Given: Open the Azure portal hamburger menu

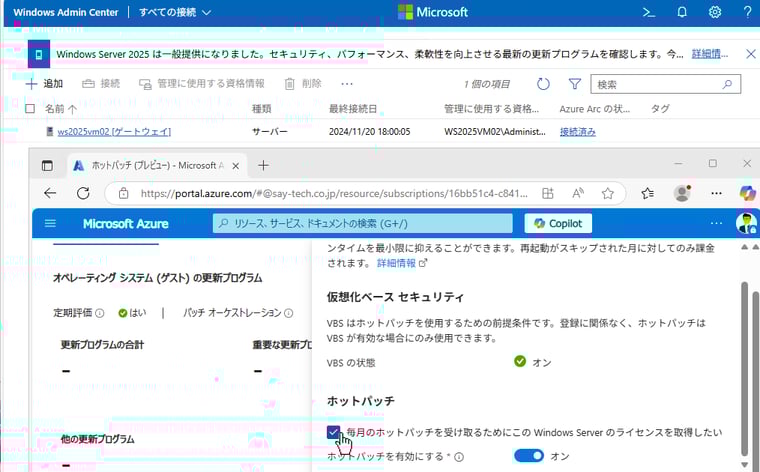Looking at the screenshot, I should [x=51, y=223].
